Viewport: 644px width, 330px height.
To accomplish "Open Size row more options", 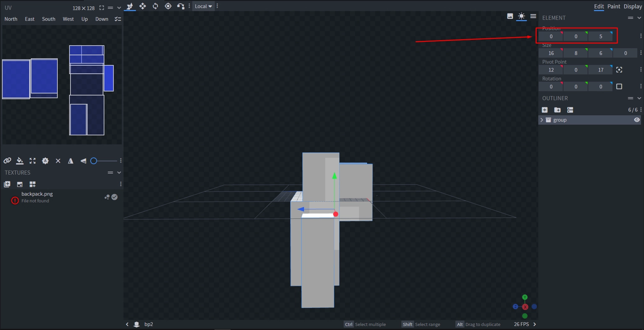I will tap(641, 53).
